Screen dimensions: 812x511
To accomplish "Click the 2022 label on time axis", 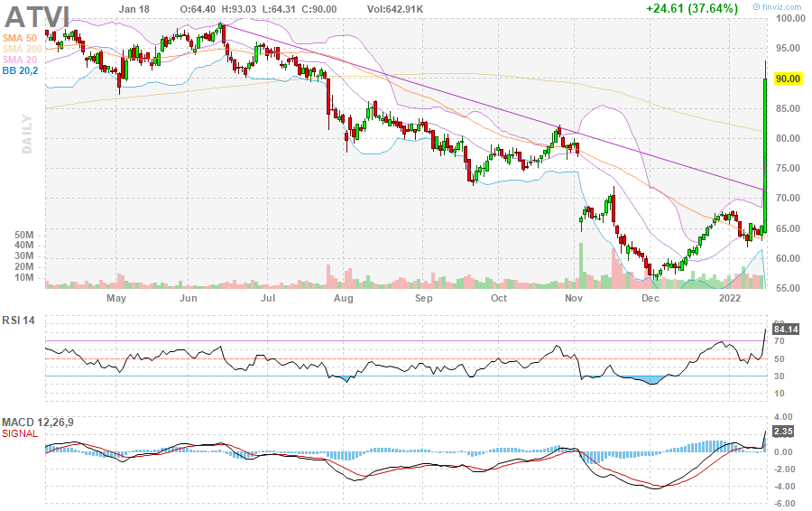I will pyautogui.click(x=730, y=299).
